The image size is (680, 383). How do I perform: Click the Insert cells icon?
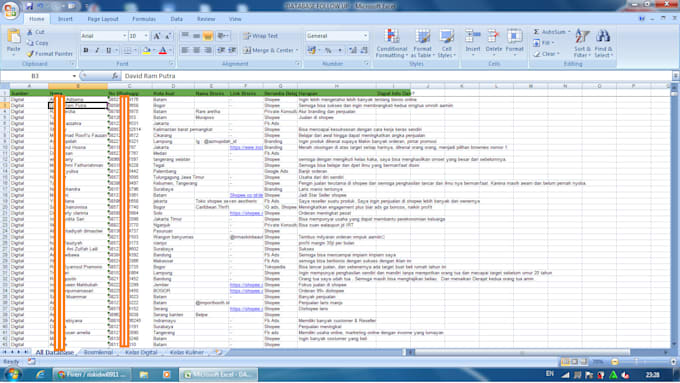coord(473,37)
